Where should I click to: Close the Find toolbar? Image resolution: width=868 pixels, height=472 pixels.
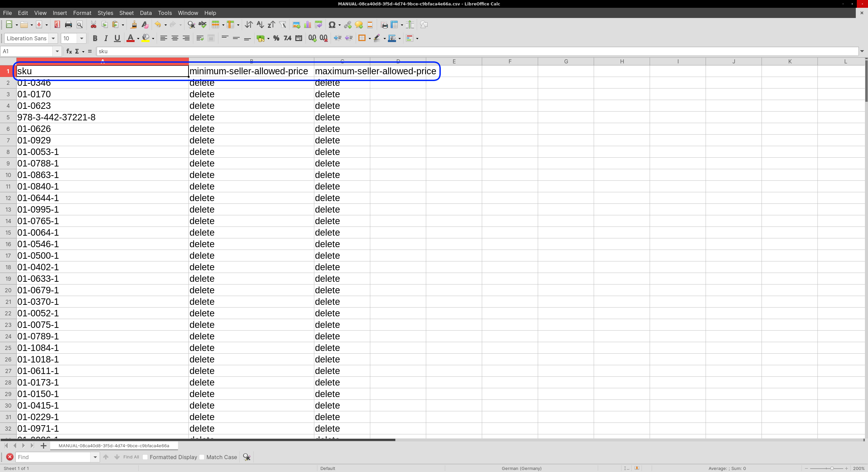coord(10,457)
